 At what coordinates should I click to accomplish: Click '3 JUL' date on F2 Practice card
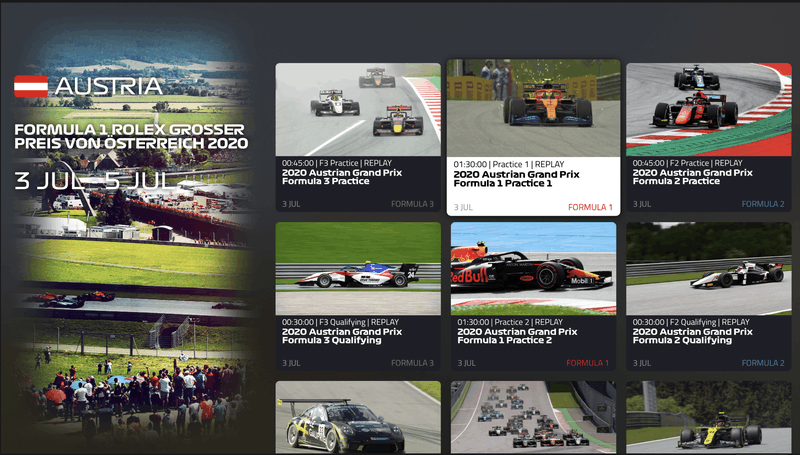click(x=642, y=204)
